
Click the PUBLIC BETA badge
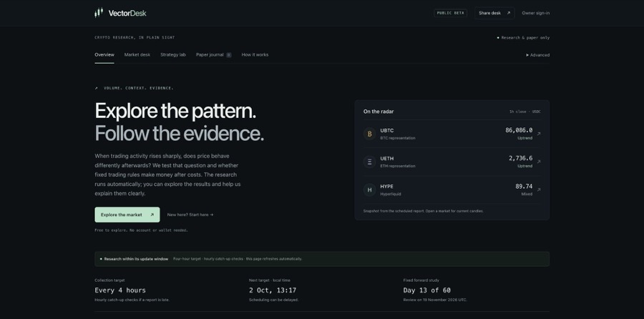coord(450,13)
